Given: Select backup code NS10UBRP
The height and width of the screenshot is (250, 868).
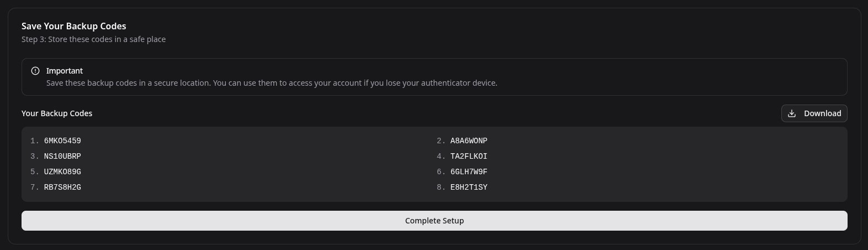Looking at the screenshot, I should [62, 157].
